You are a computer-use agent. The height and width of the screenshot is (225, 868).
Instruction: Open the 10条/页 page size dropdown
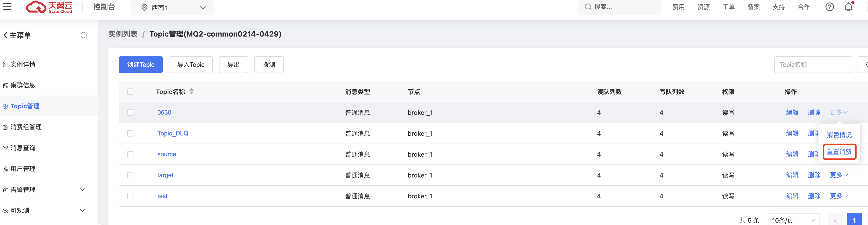(793, 220)
